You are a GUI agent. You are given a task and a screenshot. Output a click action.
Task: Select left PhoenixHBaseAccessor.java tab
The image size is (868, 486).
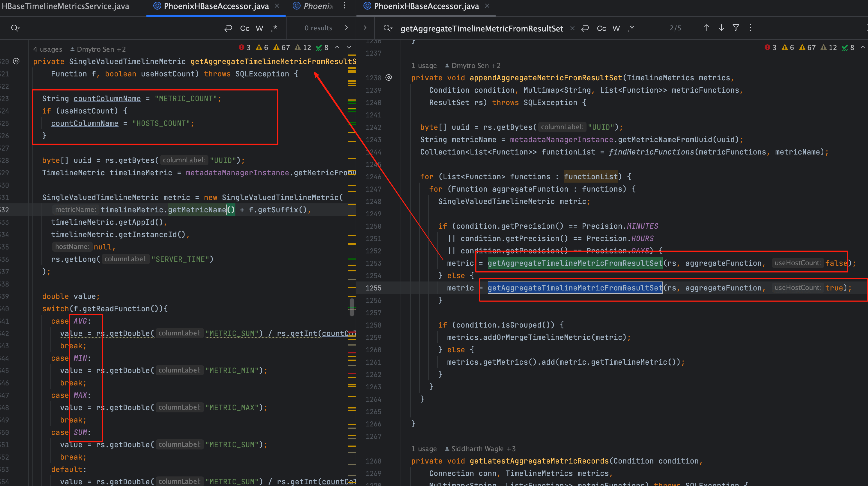tap(216, 6)
